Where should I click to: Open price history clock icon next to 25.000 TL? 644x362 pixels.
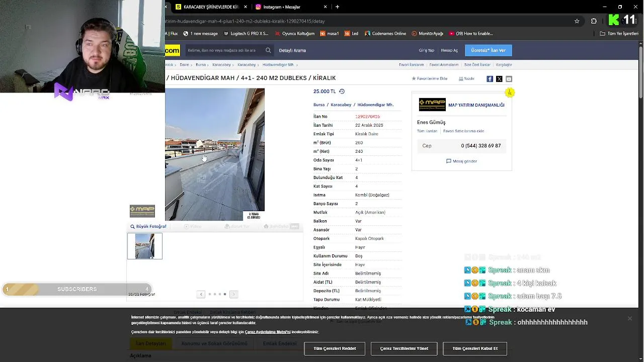342,92
